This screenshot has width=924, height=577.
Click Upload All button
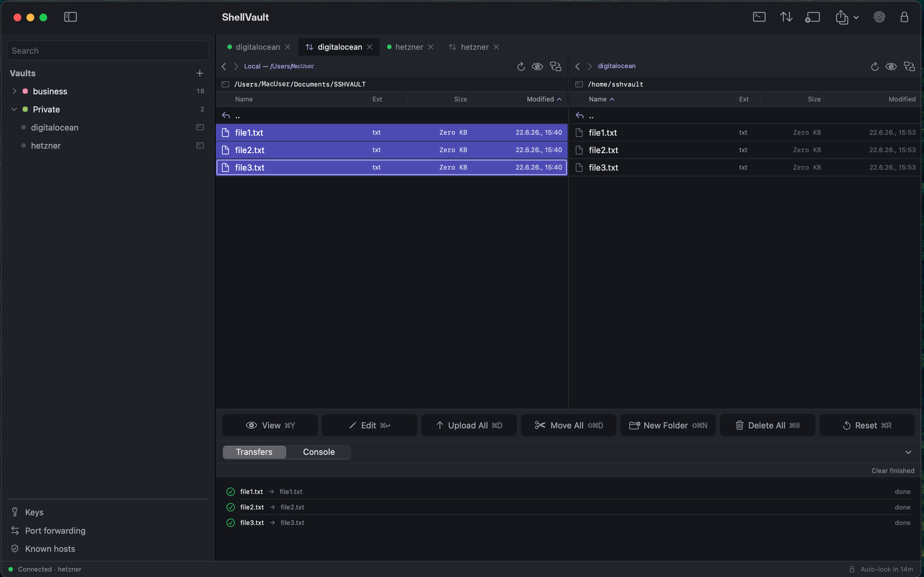tap(469, 425)
